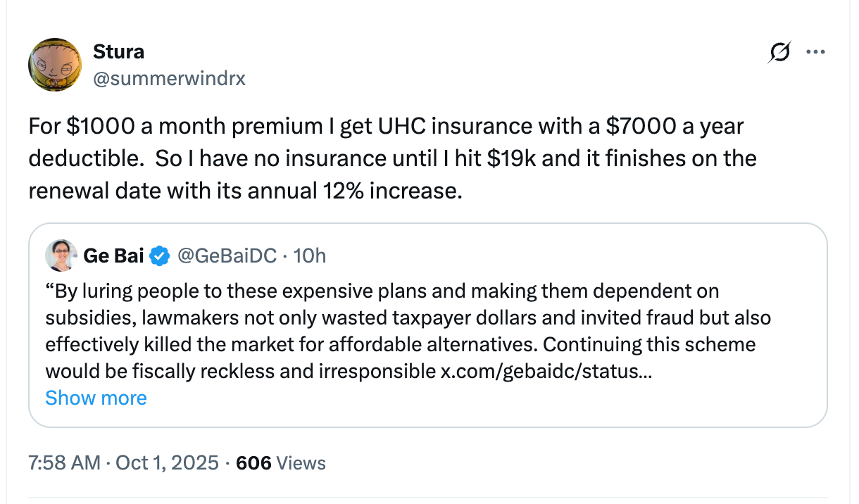The width and height of the screenshot is (859, 504).
Task: Click Ge Bai's small avatar photo
Action: click(61, 256)
